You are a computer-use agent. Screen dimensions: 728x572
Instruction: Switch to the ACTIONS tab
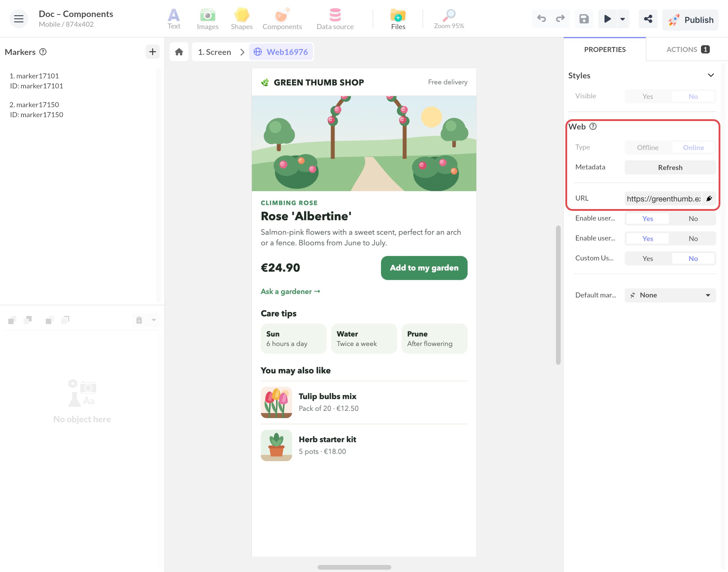687,50
